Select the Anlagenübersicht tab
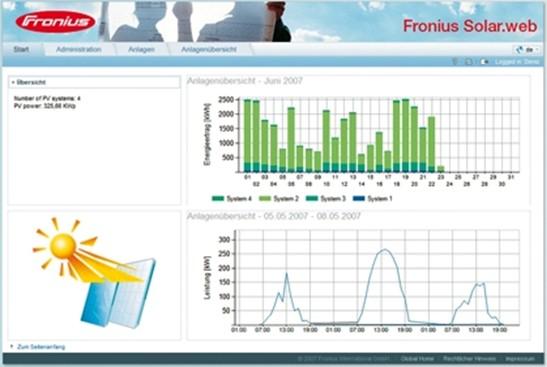The width and height of the screenshot is (547, 367). (x=209, y=50)
